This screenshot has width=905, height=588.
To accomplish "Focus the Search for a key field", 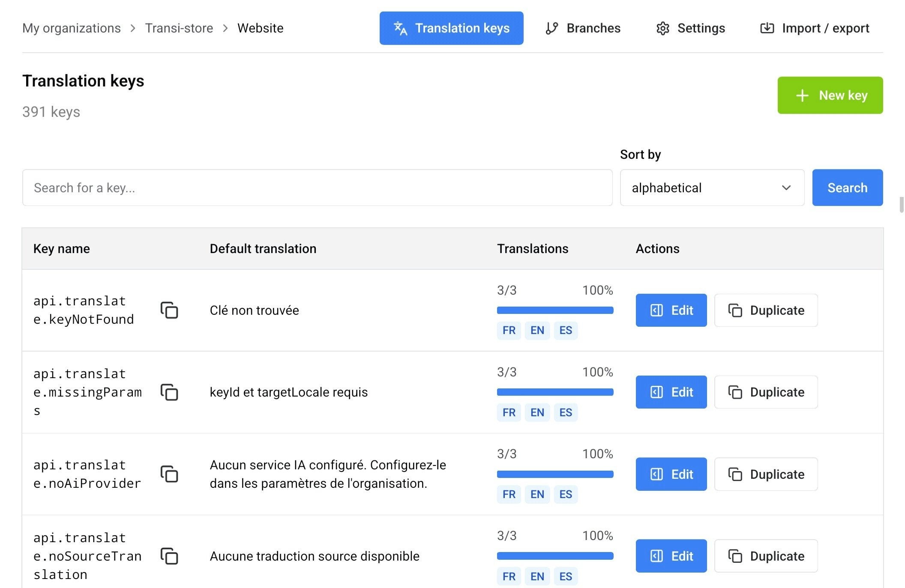I will (317, 188).
